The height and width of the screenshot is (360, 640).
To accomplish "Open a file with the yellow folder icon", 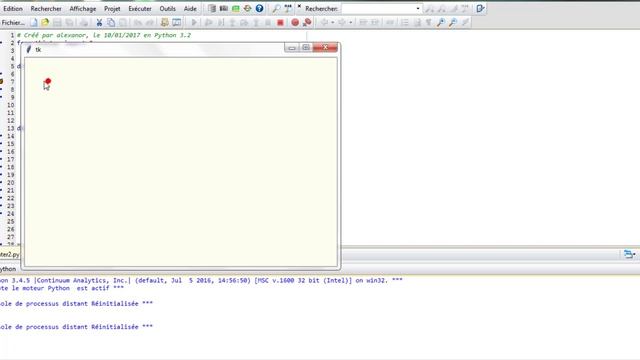I will click(x=45, y=22).
